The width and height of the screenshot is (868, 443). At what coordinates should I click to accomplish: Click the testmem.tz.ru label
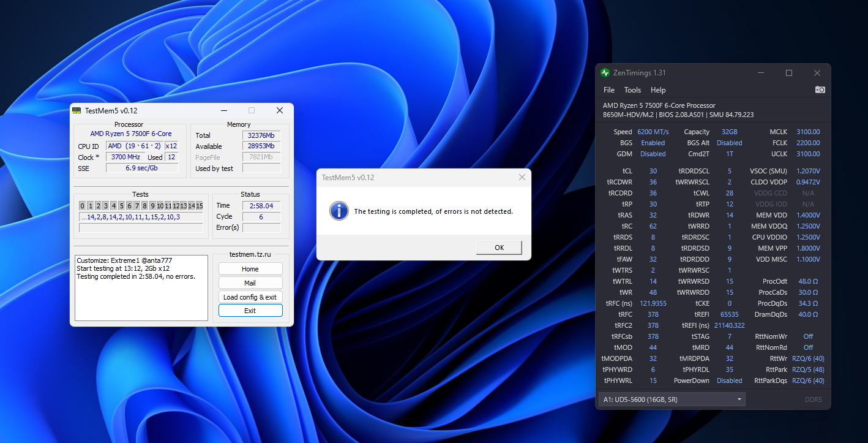(250, 254)
